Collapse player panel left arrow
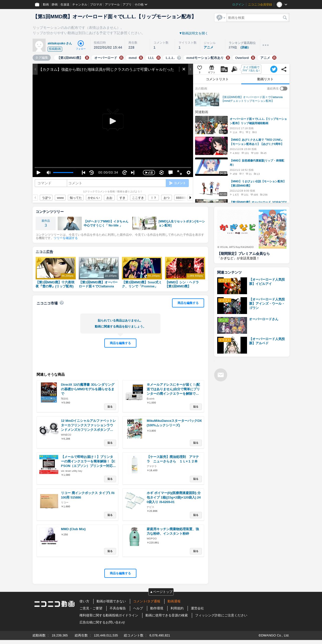 click(x=35, y=69)
